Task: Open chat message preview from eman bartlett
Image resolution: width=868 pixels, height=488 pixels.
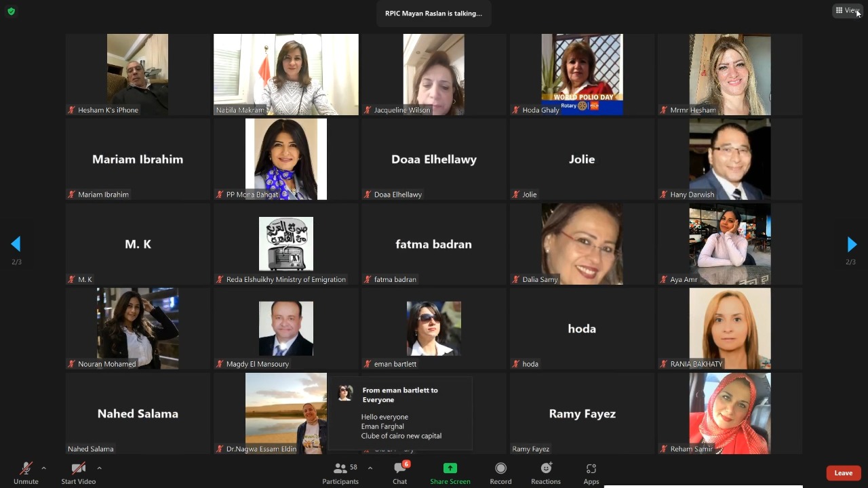Action: pos(400,413)
